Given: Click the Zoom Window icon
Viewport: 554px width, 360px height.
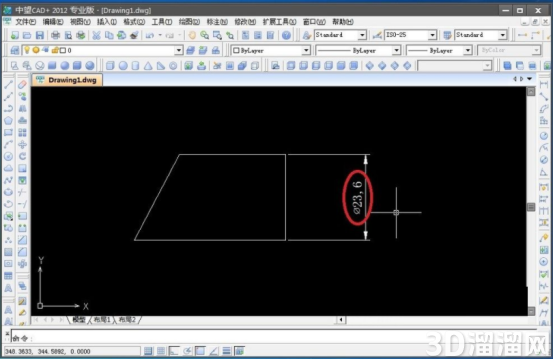Looking at the screenshot, I should click(217, 35).
